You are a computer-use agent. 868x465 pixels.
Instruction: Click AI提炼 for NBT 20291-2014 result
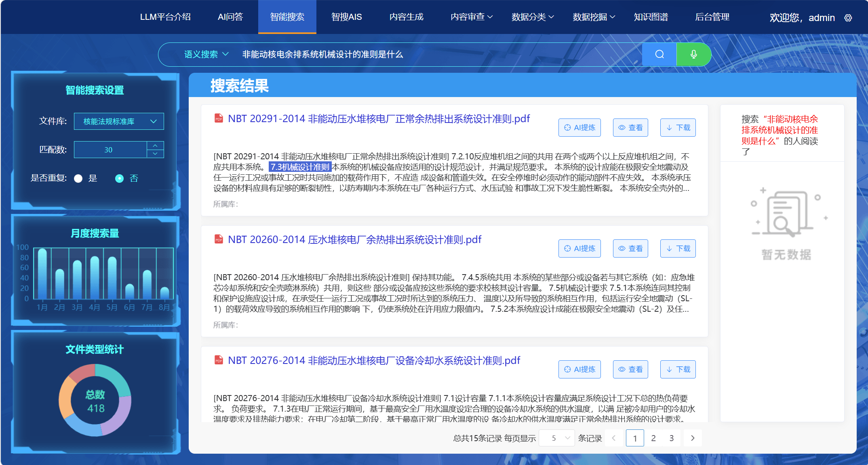579,127
